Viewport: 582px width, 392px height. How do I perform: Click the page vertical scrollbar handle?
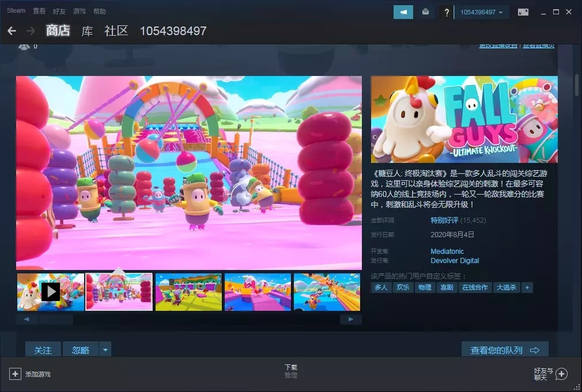tap(577, 85)
